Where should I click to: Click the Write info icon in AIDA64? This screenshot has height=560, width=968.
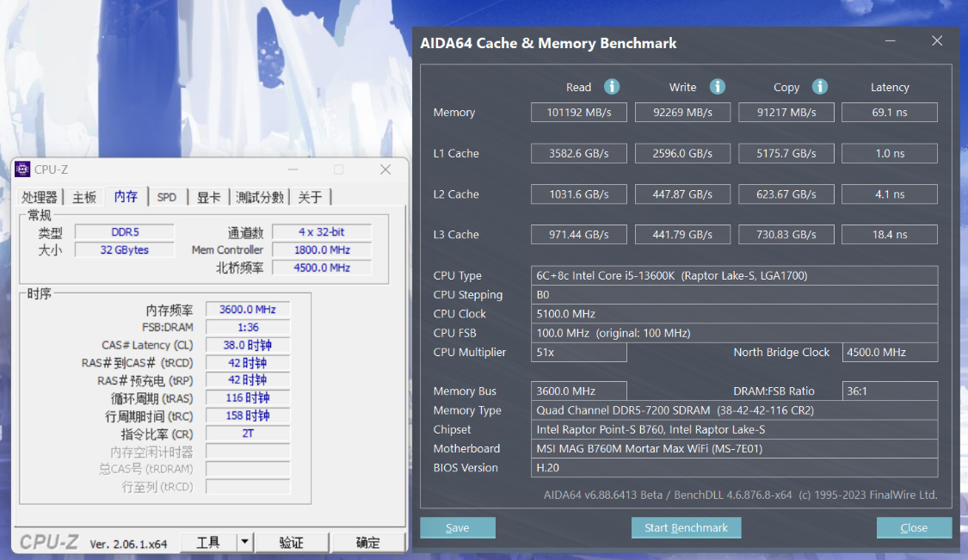point(717,87)
